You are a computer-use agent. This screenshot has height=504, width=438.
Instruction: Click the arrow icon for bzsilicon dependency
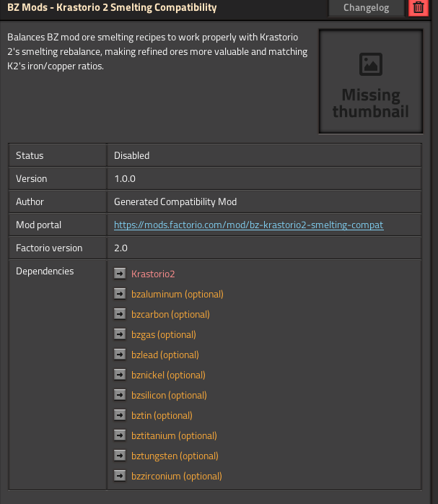coord(120,395)
